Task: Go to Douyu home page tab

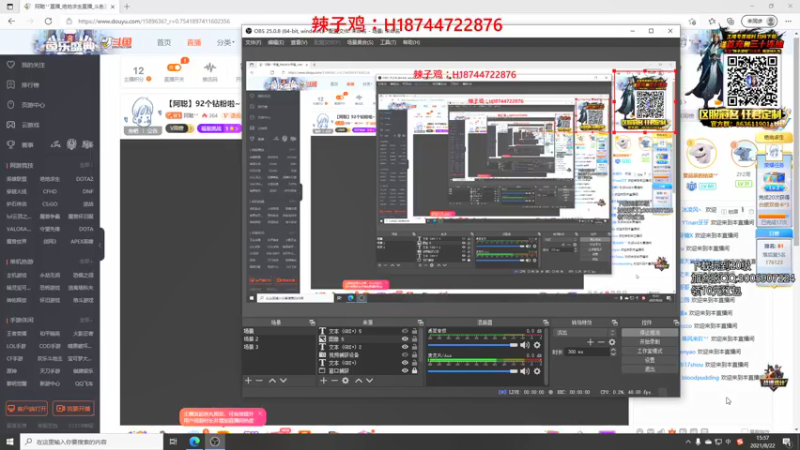Action: [x=164, y=43]
